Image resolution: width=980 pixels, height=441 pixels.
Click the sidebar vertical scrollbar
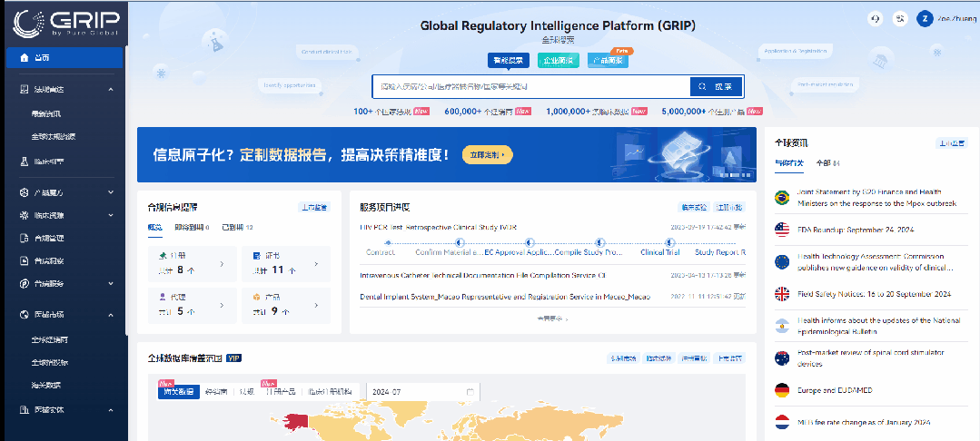click(125, 191)
